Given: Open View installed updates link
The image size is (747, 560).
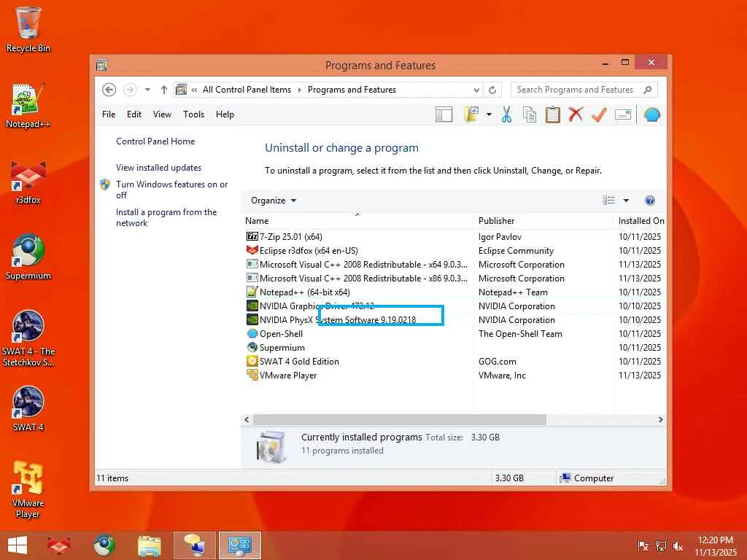Looking at the screenshot, I should pos(158,168).
